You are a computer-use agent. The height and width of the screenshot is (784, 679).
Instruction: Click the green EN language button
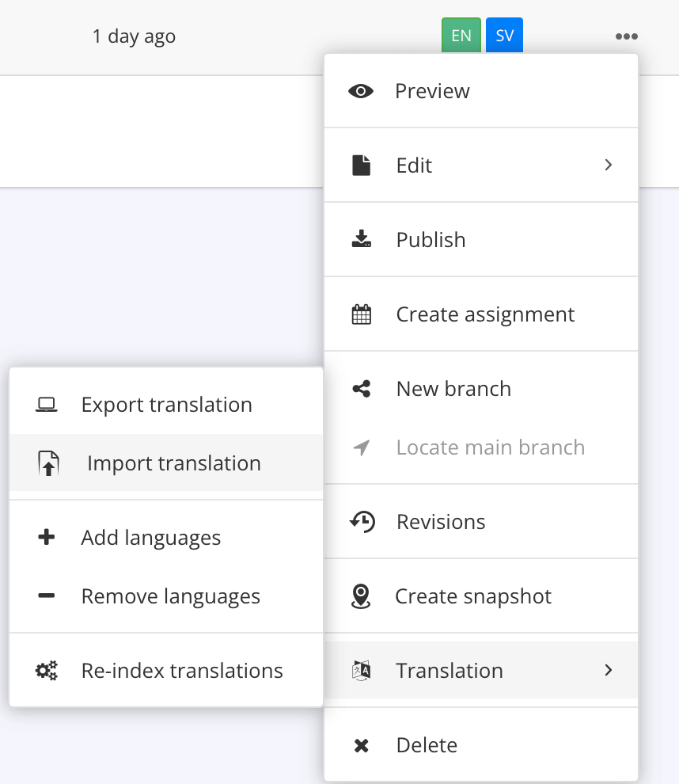461,35
